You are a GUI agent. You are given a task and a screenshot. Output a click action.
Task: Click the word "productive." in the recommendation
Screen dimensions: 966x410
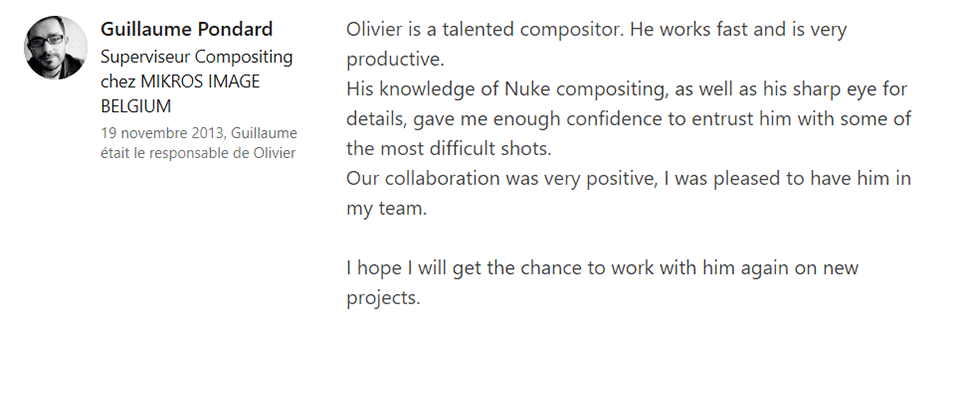[393, 59]
